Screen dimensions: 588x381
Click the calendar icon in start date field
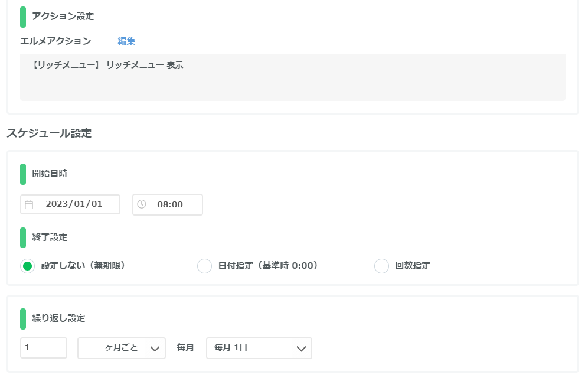pyautogui.click(x=29, y=204)
